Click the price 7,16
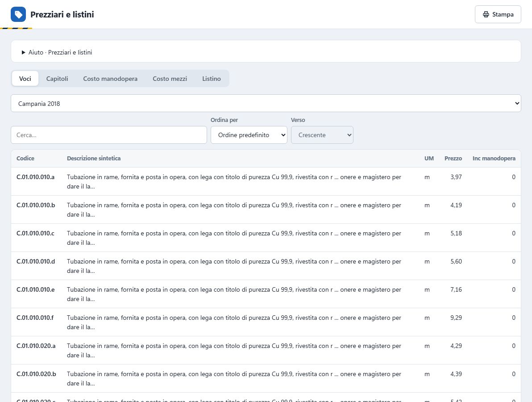 pos(456,289)
